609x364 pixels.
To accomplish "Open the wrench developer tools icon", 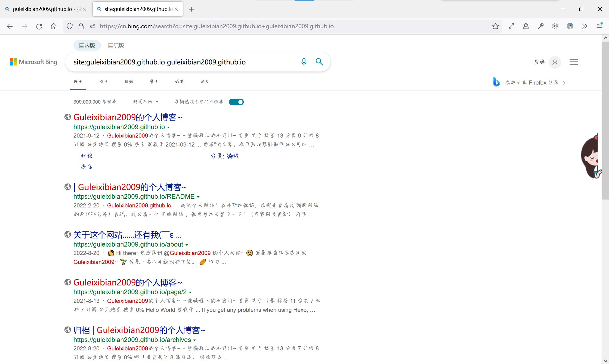I will 540,26.
